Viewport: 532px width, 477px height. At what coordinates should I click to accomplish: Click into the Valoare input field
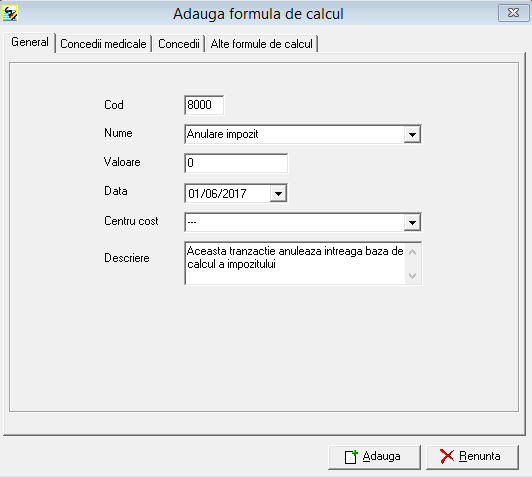236,163
